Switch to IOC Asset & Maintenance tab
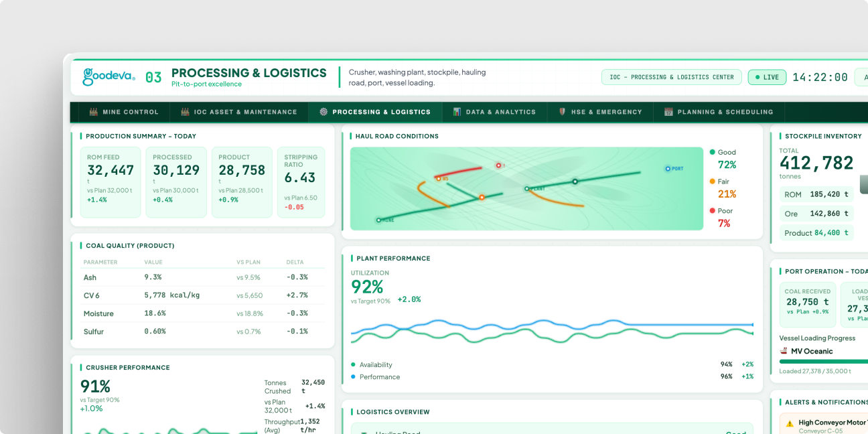This screenshot has width=868, height=434. click(238, 112)
